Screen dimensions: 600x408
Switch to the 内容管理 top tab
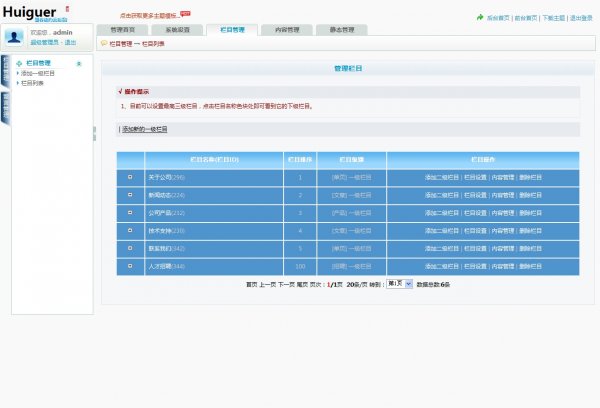[x=287, y=30]
